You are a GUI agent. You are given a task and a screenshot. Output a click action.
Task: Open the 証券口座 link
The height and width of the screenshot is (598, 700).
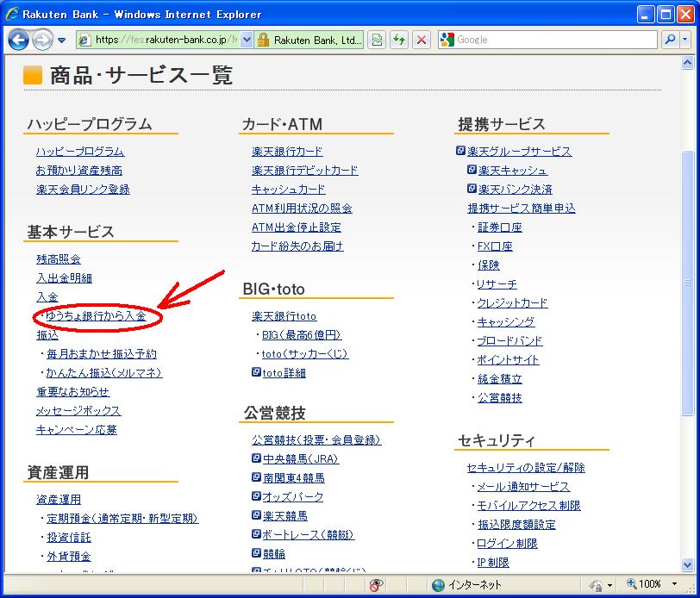[499, 227]
